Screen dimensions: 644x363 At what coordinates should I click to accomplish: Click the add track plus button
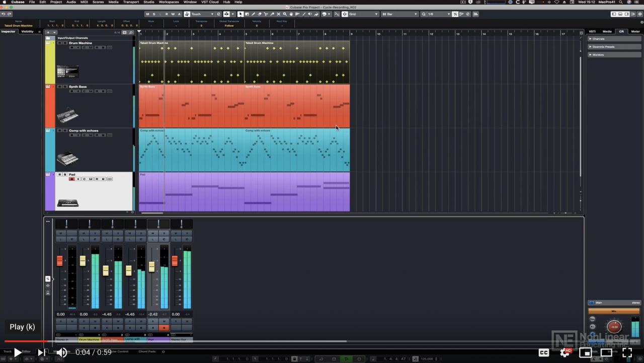(48, 32)
